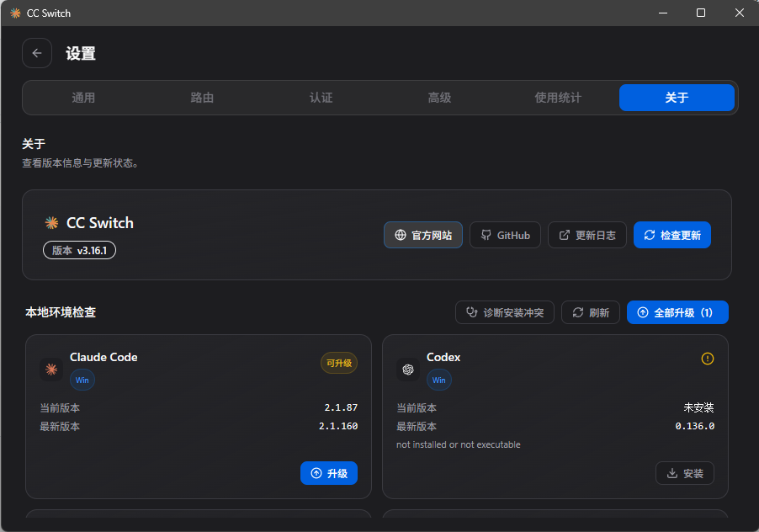
Task: Click the 查看版本信息与更新状态 description
Action: click(x=80, y=163)
